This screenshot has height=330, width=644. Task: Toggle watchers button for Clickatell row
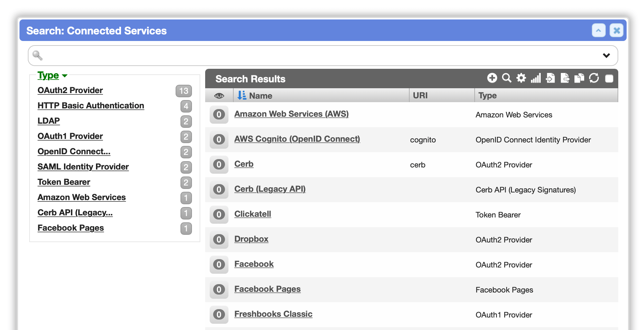tap(219, 214)
